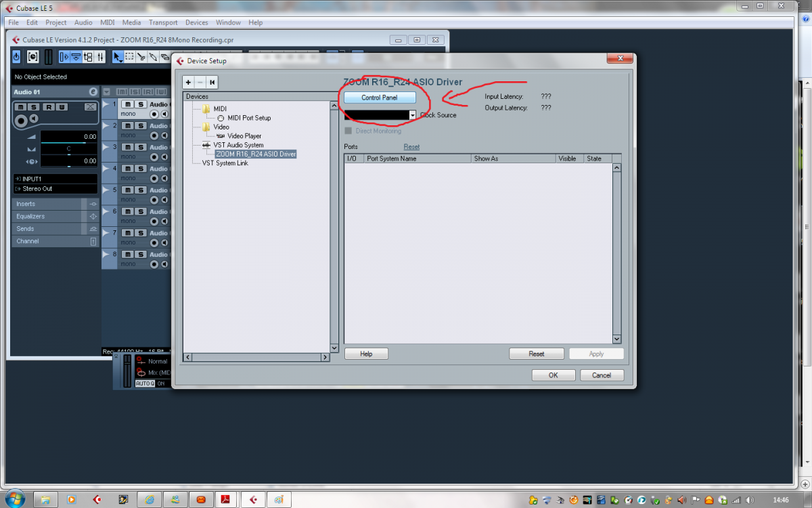Click the Reset device list icon
The image size is (812, 508).
pos(212,82)
